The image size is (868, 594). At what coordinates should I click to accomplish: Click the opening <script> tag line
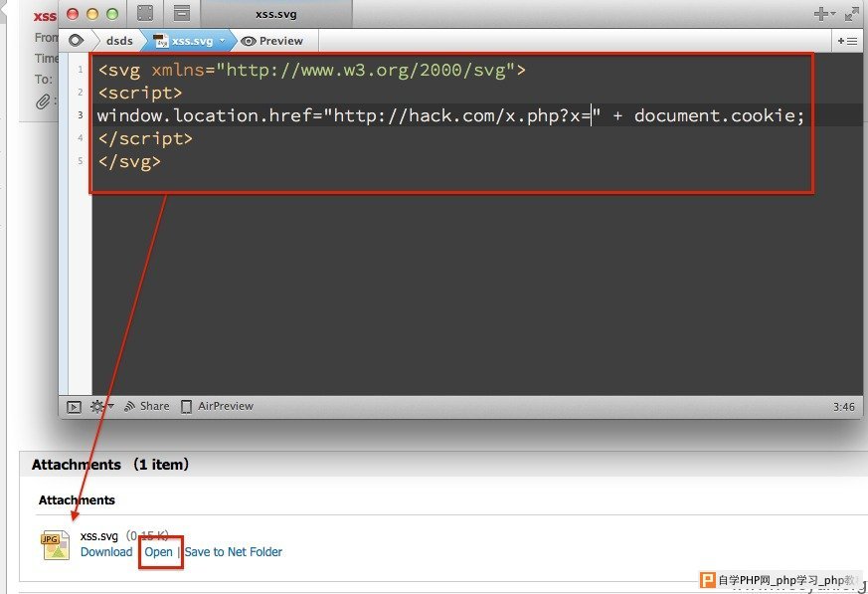(x=140, y=94)
